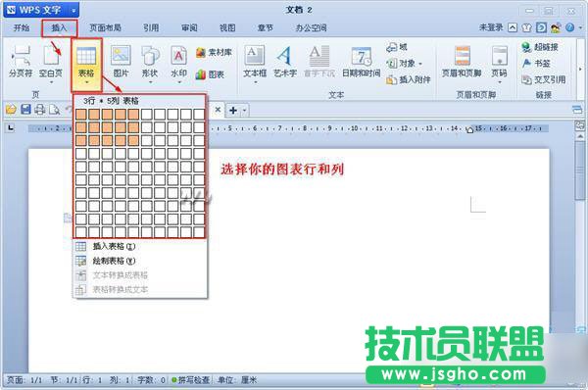Click the open folder icon in quick toolbar
This screenshot has height=390, width=588.
11,110
